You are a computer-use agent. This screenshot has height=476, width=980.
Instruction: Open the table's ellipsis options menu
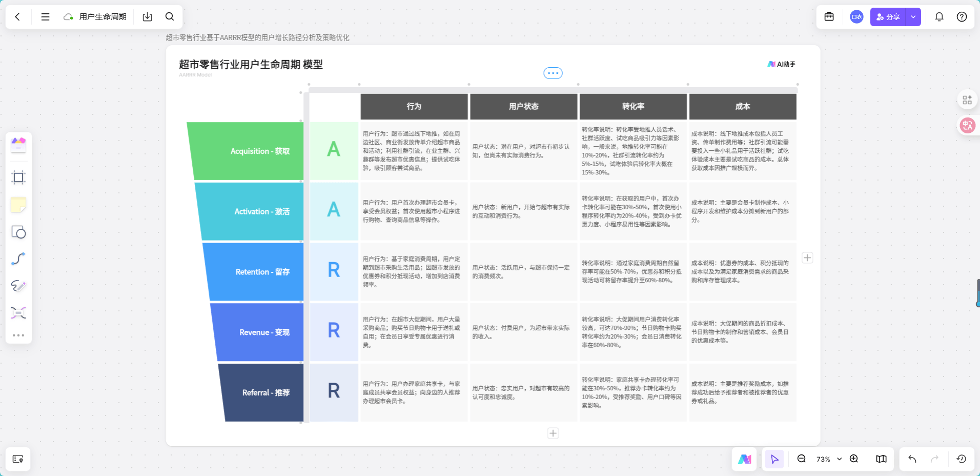[x=553, y=73]
